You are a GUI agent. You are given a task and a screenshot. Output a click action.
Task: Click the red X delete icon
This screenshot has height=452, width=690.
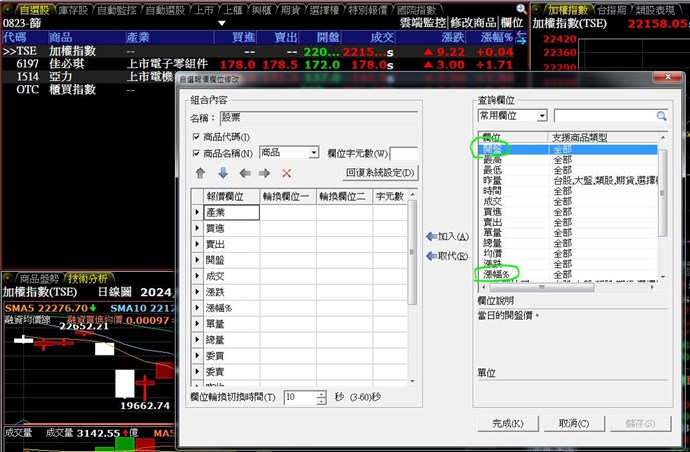click(x=287, y=173)
